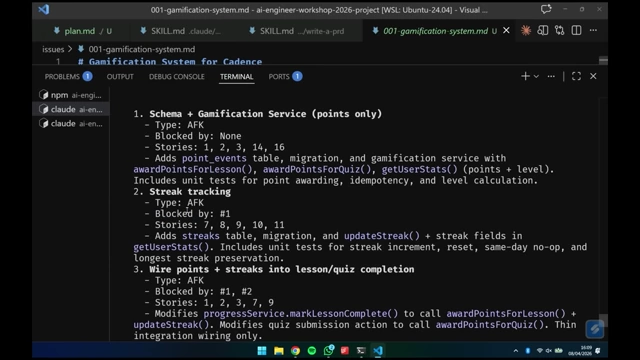Image resolution: width=640 pixels, height=360 pixels.
Task: Expand the new terminal launch profile dropdown
Action: (x=536, y=76)
